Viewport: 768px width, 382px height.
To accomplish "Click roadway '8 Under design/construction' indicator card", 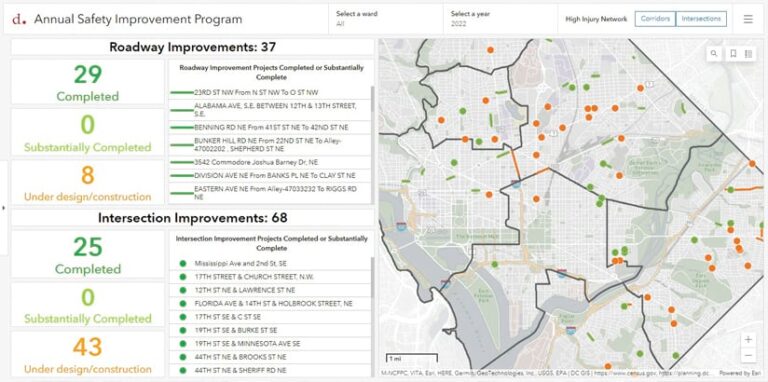I will [88, 183].
